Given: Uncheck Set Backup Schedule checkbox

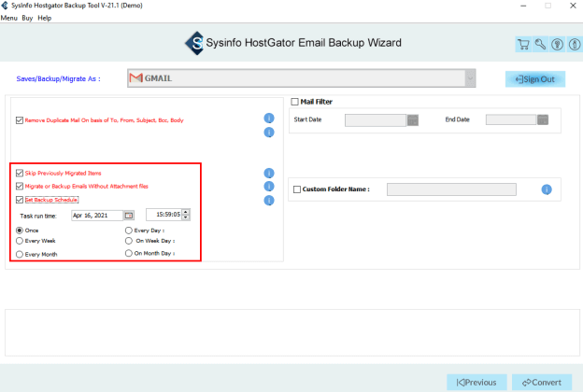Looking at the screenshot, I should tap(20, 200).
